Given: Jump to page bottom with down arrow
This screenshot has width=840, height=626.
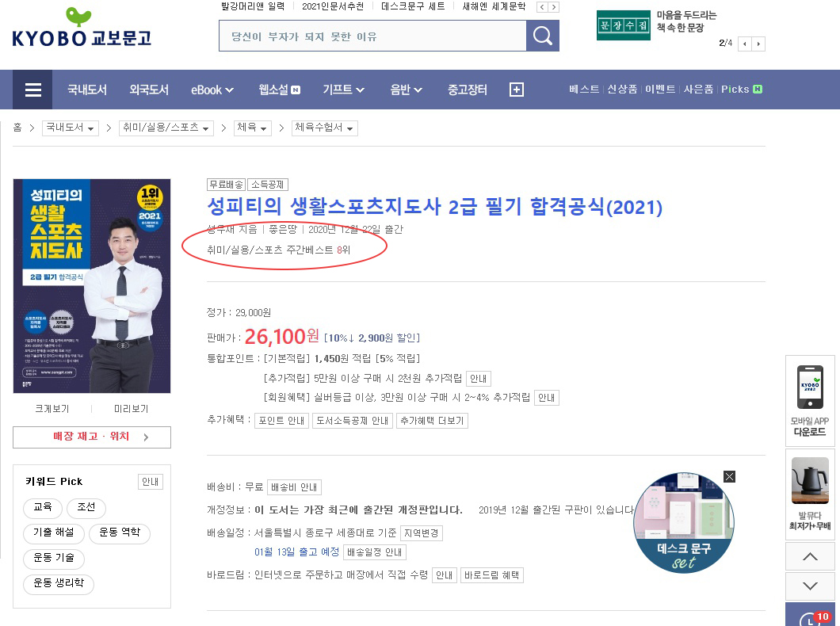Looking at the screenshot, I should tap(810, 586).
